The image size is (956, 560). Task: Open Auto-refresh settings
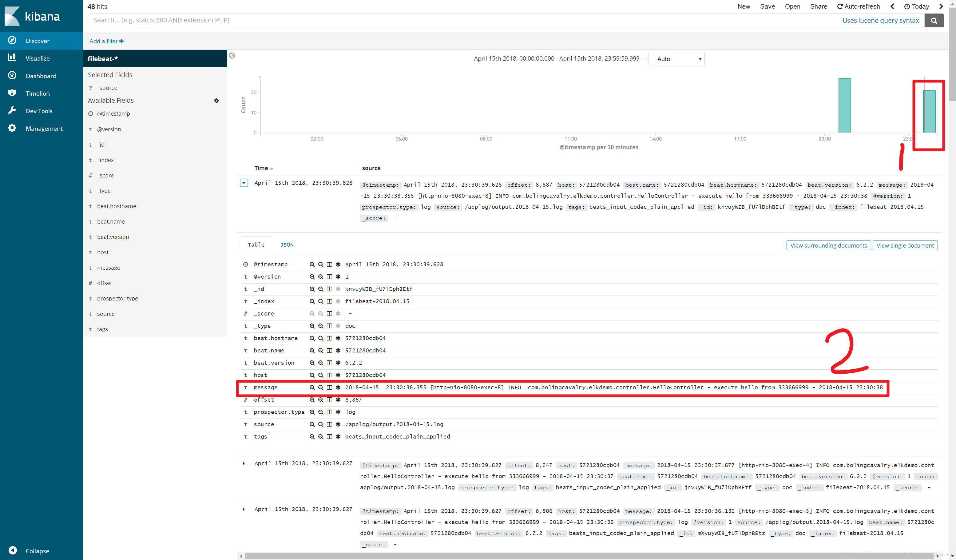click(859, 6)
